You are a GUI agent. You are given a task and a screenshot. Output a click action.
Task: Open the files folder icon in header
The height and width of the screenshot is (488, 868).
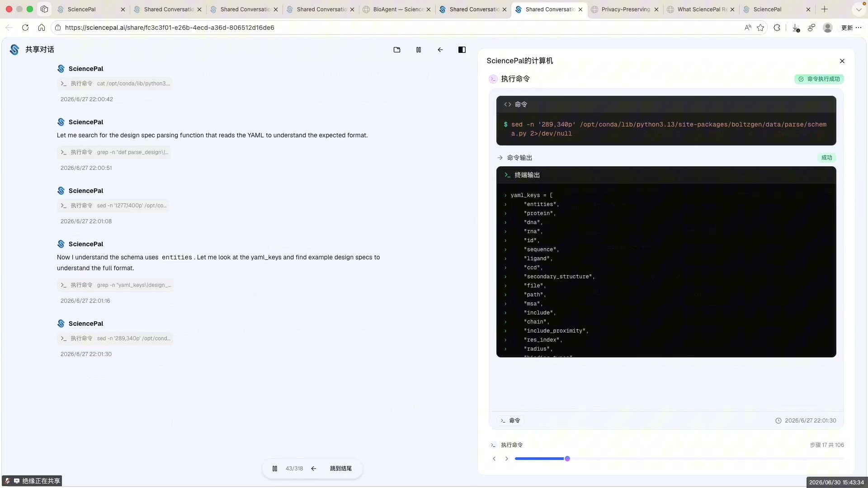pos(397,50)
